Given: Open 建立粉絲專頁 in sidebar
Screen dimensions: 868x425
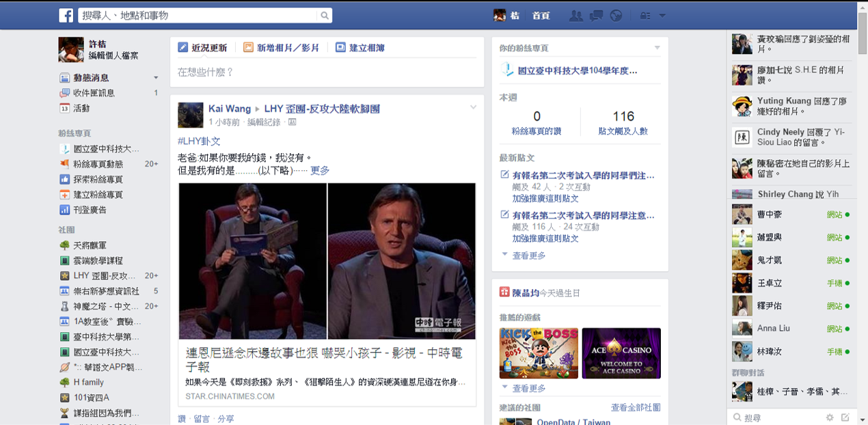Looking at the screenshot, I should pyautogui.click(x=98, y=195).
